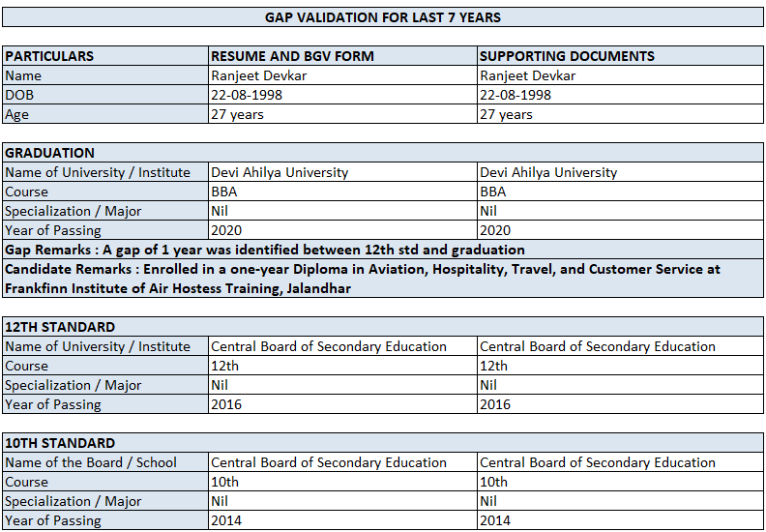Screen dimensions: 766x532
Task: Click supporting documents DOB 22-08-1998 cell
Action: tap(619, 95)
